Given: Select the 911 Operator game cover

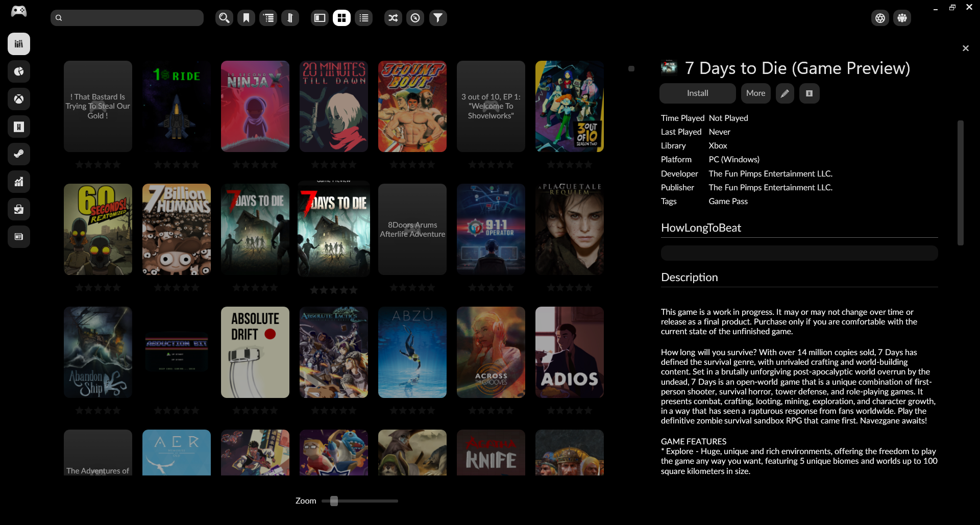Looking at the screenshot, I should click(x=491, y=230).
